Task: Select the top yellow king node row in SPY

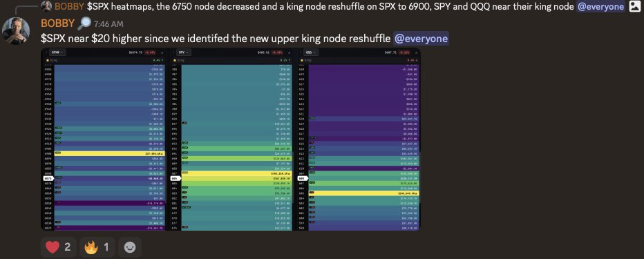Action: pos(237,173)
